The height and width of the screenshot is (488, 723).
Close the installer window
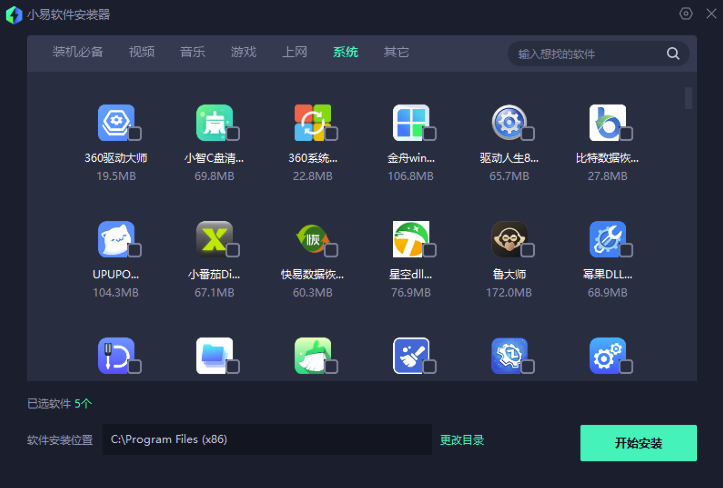tap(711, 14)
